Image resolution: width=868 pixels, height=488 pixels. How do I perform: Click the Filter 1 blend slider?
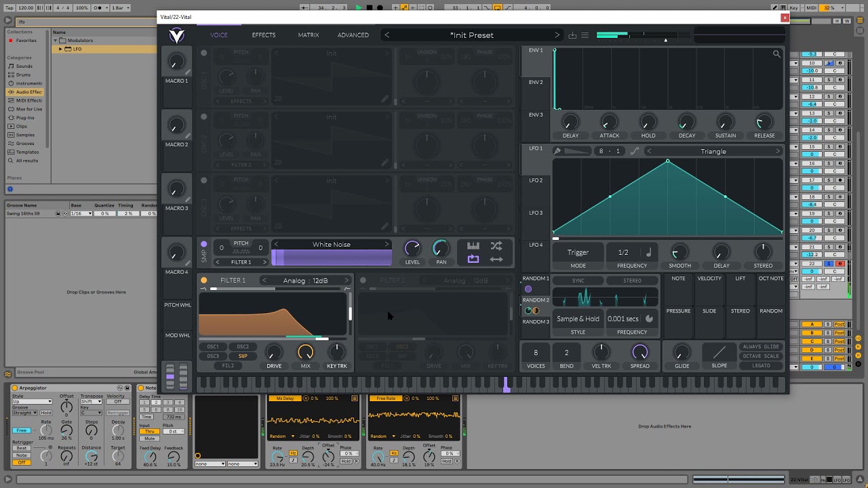[x=275, y=289]
